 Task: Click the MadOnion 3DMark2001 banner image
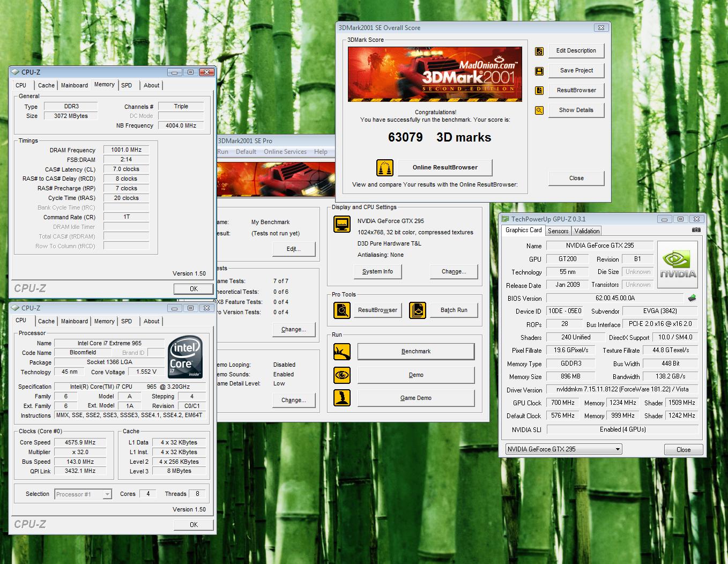coord(435,74)
